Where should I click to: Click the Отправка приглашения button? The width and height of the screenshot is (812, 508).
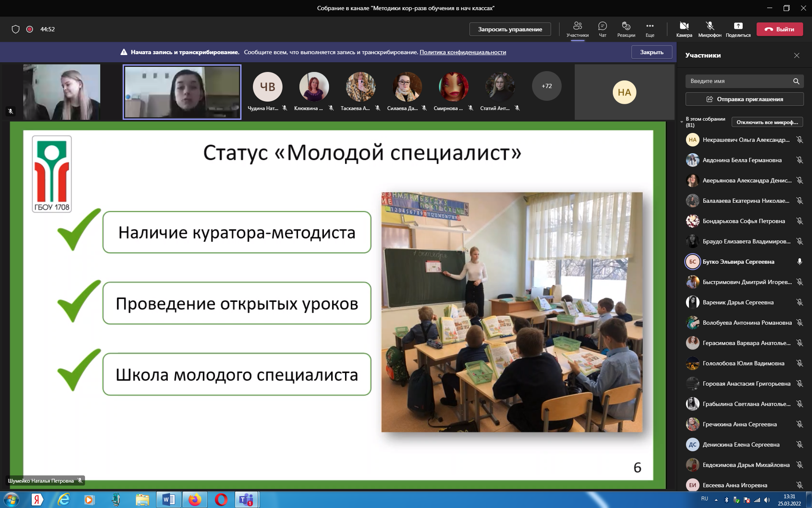pyautogui.click(x=744, y=99)
